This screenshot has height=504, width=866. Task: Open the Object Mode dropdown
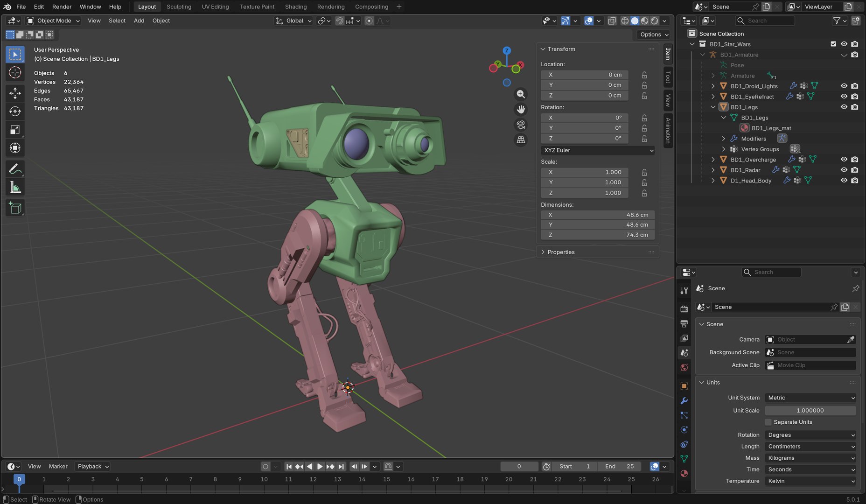pyautogui.click(x=53, y=21)
